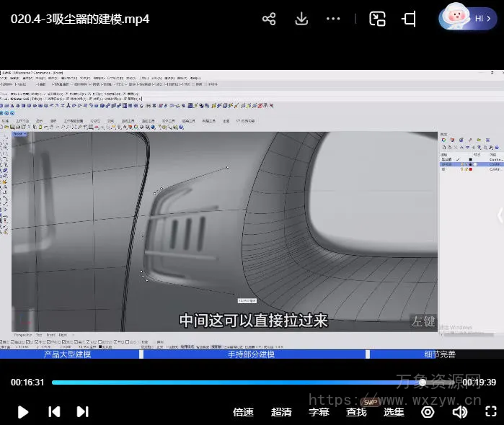Mute the volume speaker icon
The width and height of the screenshot is (504, 425).
(x=459, y=412)
